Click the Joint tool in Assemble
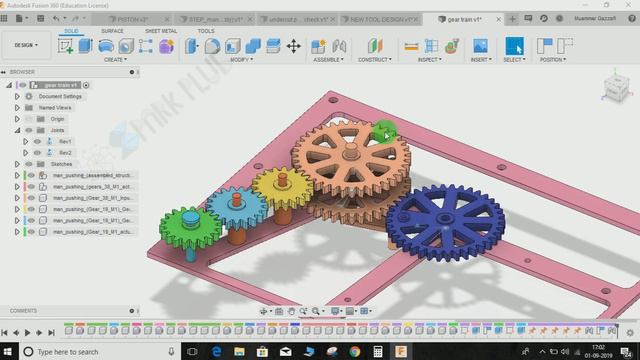 click(x=339, y=46)
